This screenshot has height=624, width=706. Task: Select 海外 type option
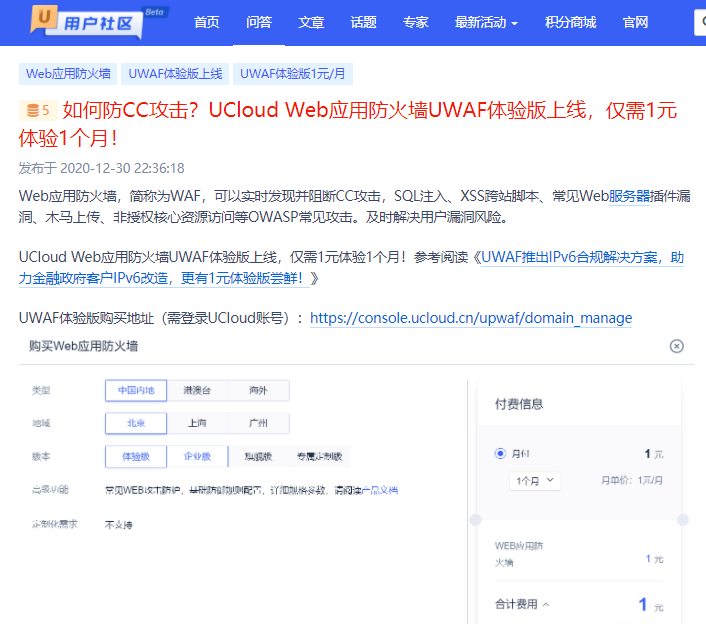(x=258, y=390)
